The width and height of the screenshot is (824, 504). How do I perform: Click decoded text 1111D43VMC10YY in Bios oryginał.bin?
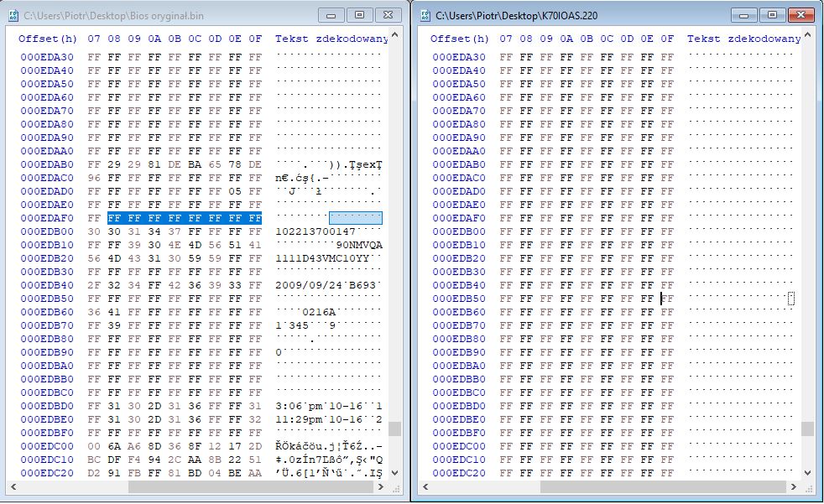(322, 258)
